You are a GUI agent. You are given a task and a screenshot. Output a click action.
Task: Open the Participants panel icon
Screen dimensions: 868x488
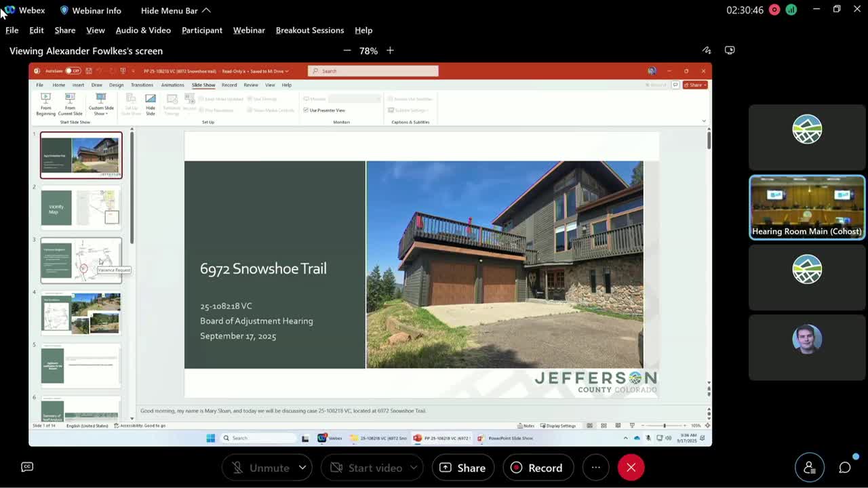(x=809, y=468)
